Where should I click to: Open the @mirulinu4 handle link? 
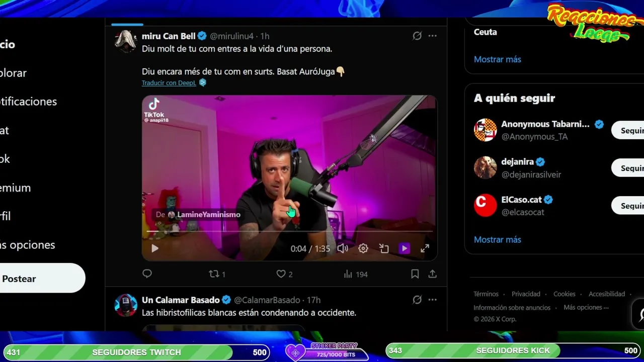[x=231, y=36]
